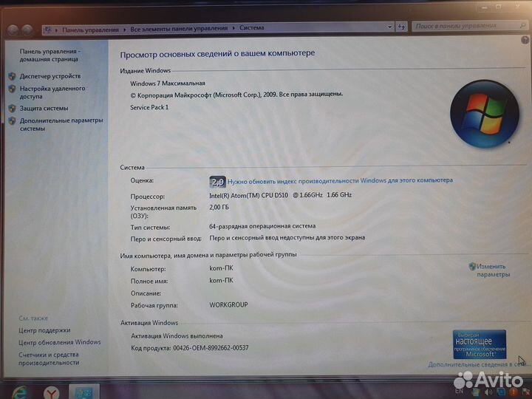Click the volume speaker tray icon
The image size is (532, 399).
click(x=489, y=392)
